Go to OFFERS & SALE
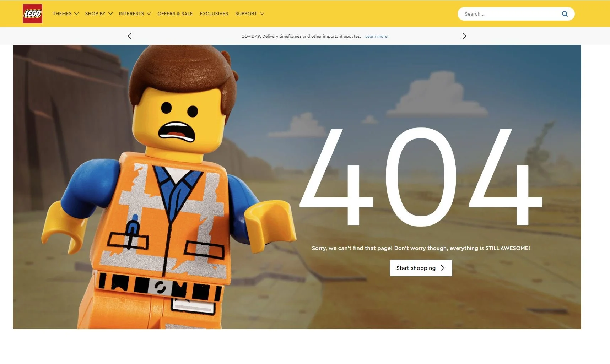 (175, 14)
